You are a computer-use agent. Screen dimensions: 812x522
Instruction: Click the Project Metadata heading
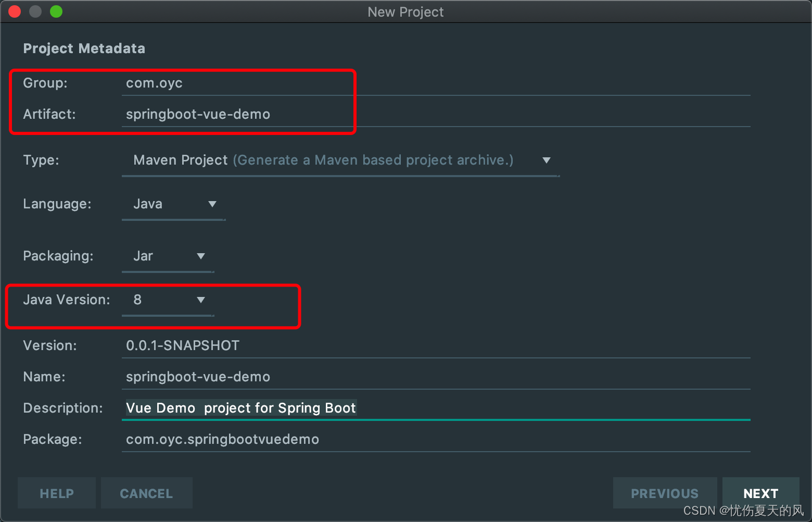pos(84,48)
